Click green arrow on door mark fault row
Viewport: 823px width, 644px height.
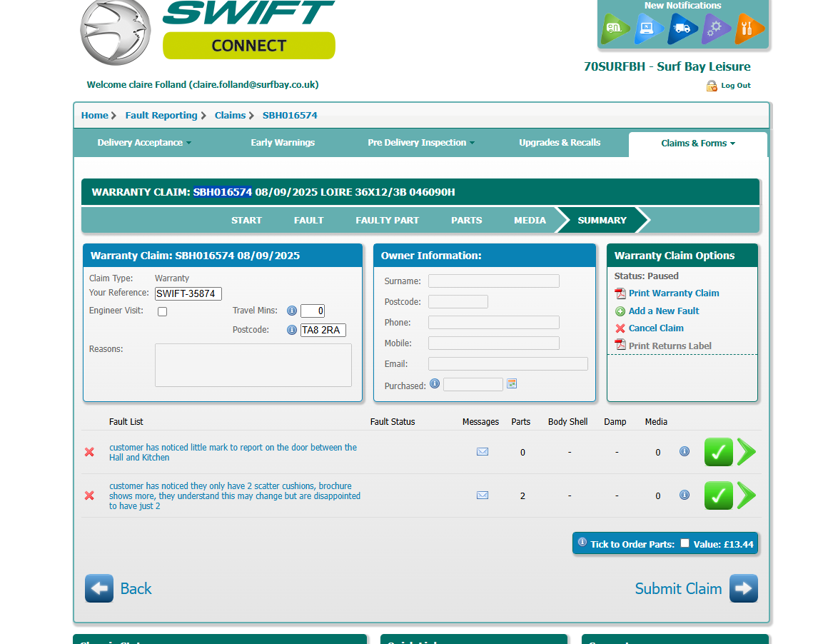[747, 452]
